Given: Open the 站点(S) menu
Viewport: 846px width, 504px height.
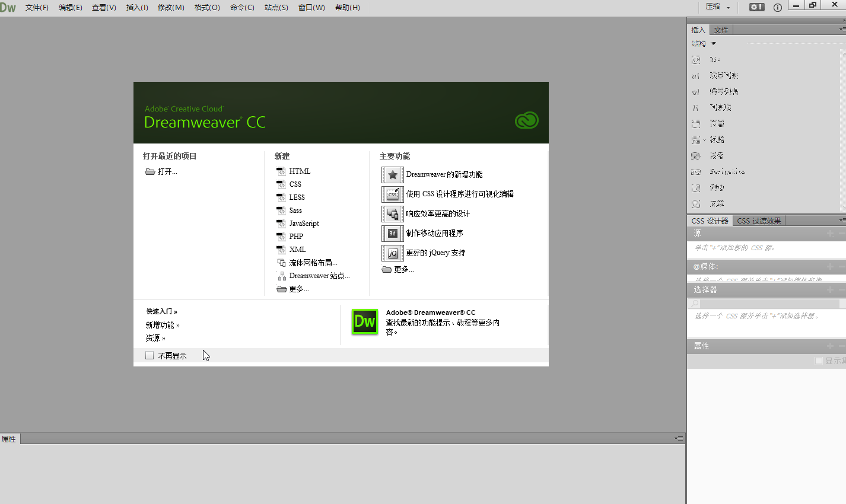Looking at the screenshot, I should tap(276, 7).
